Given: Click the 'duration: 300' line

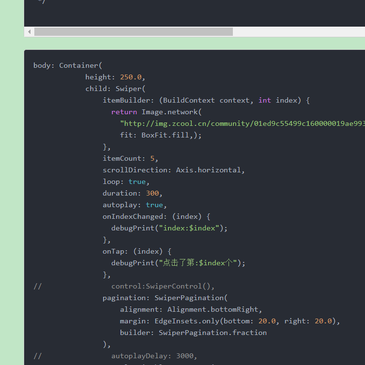Looking at the screenshot, I should click(x=132, y=193).
